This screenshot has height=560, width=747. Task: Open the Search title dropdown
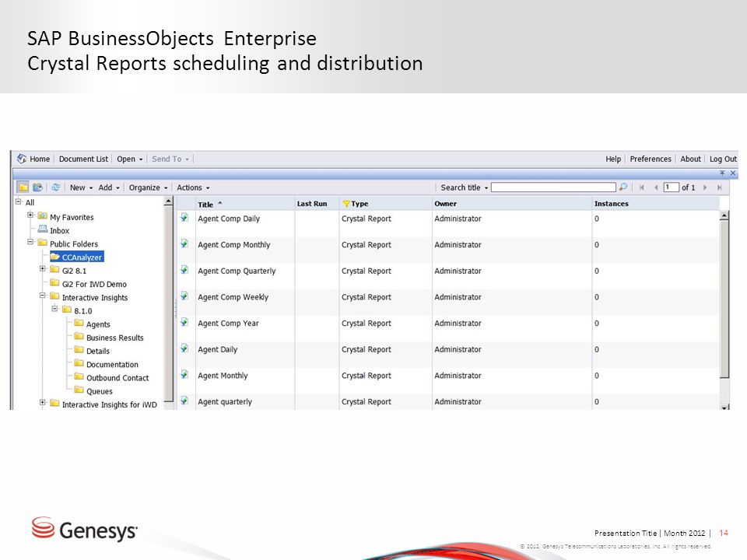(465, 187)
